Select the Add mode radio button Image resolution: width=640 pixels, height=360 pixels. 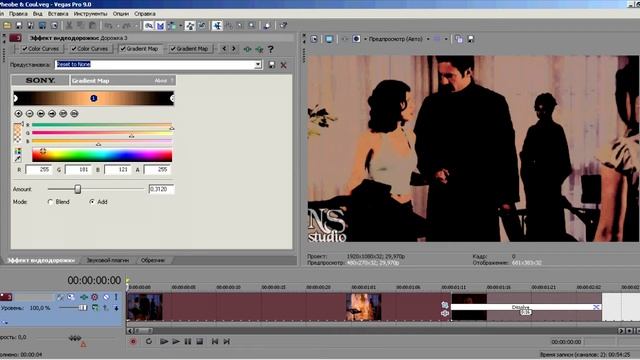tap(92, 202)
